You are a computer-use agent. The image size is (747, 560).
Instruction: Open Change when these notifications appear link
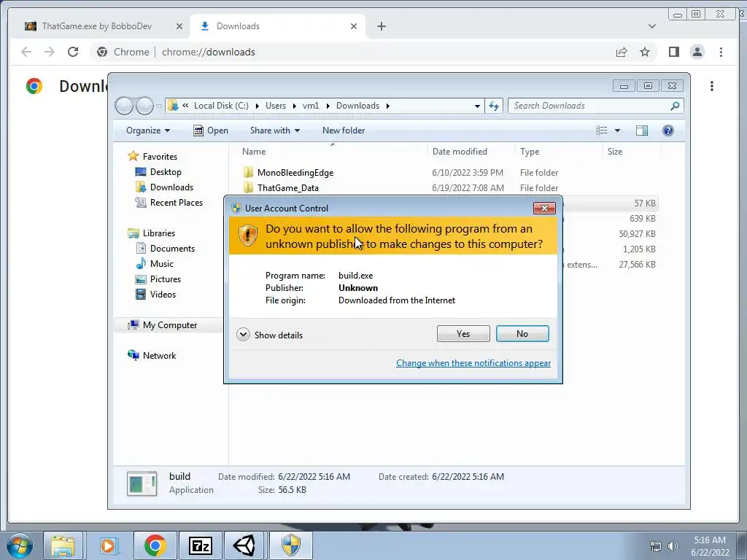pyautogui.click(x=473, y=363)
